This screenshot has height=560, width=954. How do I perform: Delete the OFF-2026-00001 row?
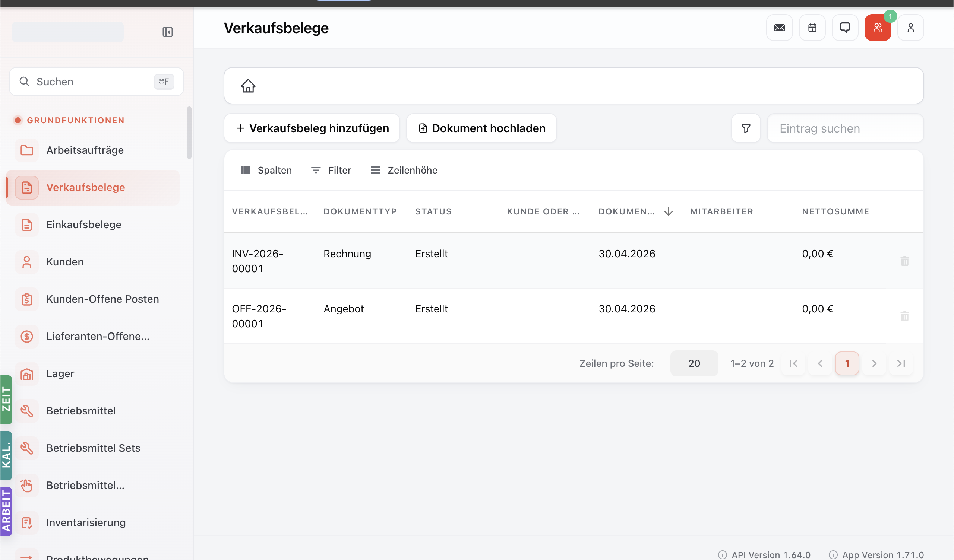pos(904,316)
